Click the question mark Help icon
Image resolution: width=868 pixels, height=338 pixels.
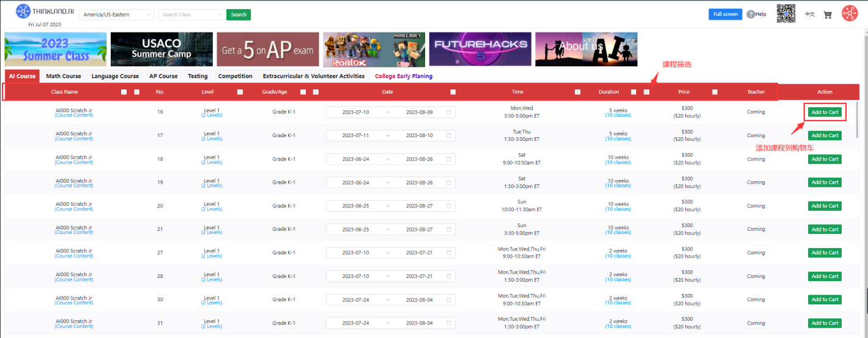click(750, 14)
